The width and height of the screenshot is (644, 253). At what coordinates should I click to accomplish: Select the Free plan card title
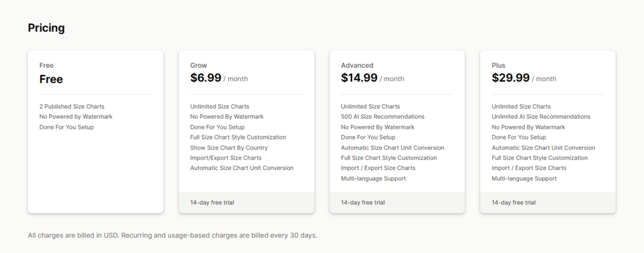47,65
